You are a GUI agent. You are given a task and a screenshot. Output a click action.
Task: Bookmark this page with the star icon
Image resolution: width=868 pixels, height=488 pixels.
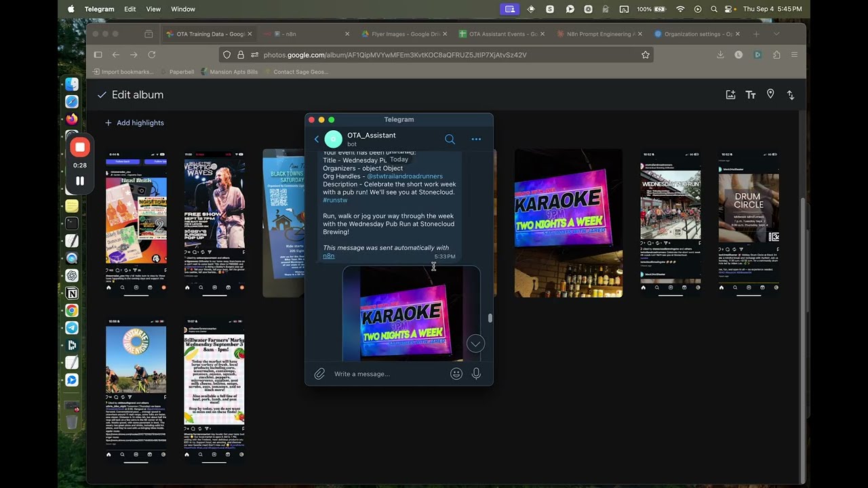click(646, 55)
